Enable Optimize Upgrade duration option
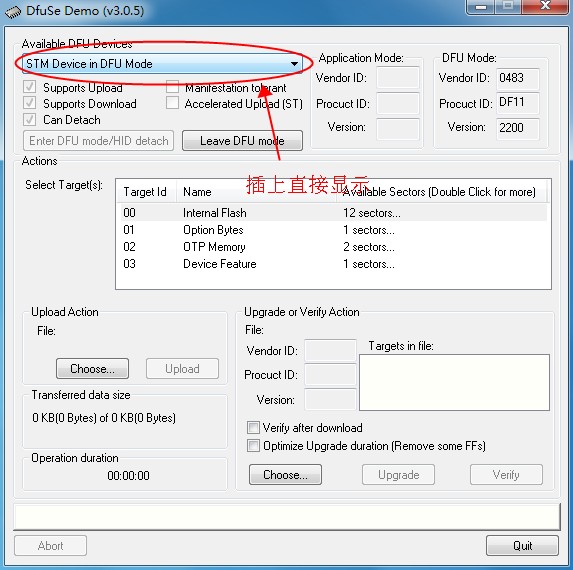573x570 pixels. (253, 446)
